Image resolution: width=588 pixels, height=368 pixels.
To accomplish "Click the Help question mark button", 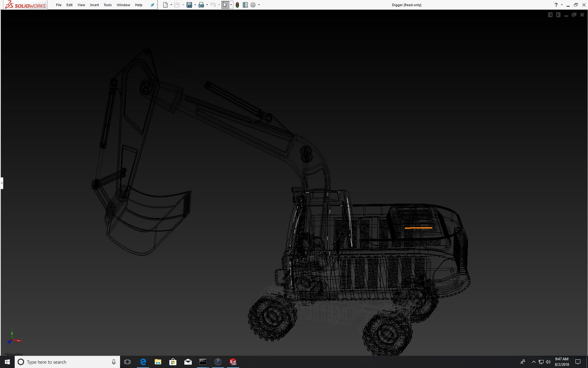I will pos(556,5).
